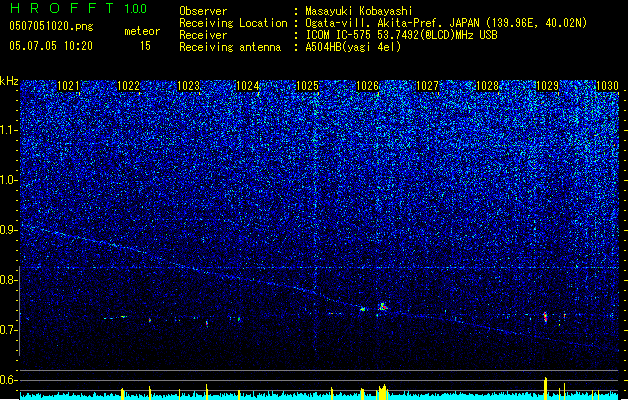Click the tallest yellow power spike below 1029
The image size is (629, 400).
coord(546,388)
